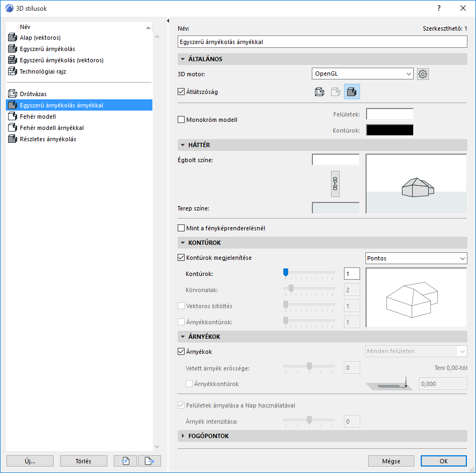Check Mint a fényképrenderelésnél
Screen dimensions: 476x473
[x=181, y=228]
